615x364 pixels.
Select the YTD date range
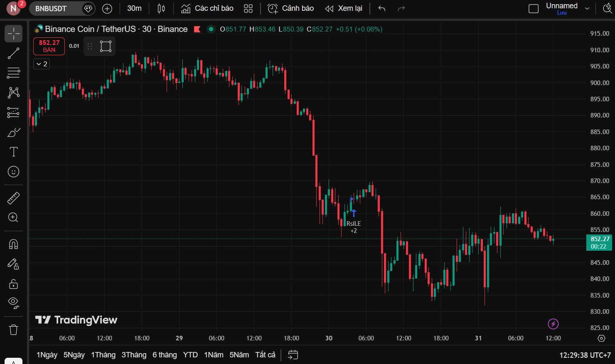(x=190, y=355)
